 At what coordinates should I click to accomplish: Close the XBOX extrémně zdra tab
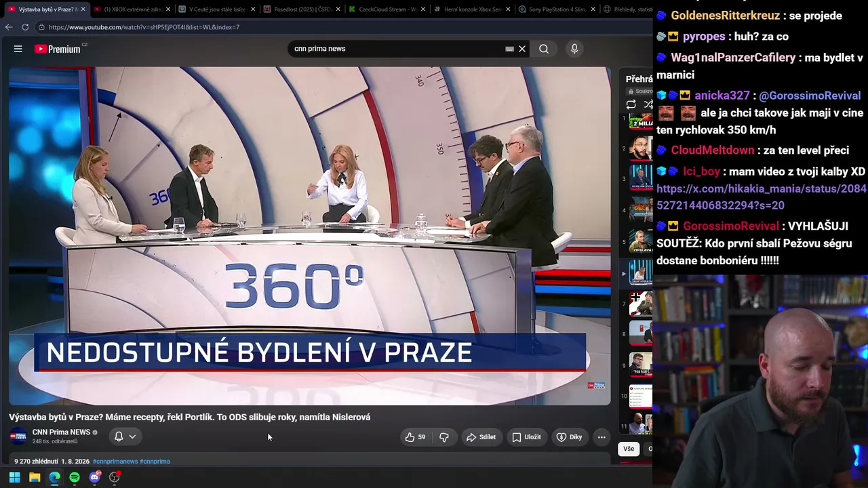click(x=168, y=9)
